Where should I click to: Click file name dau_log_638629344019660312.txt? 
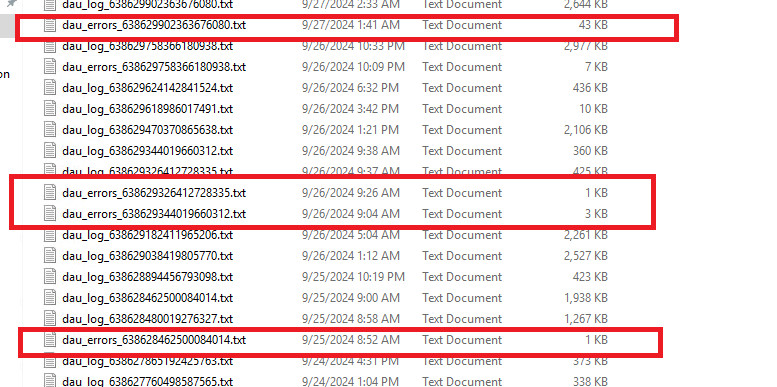[x=148, y=151]
